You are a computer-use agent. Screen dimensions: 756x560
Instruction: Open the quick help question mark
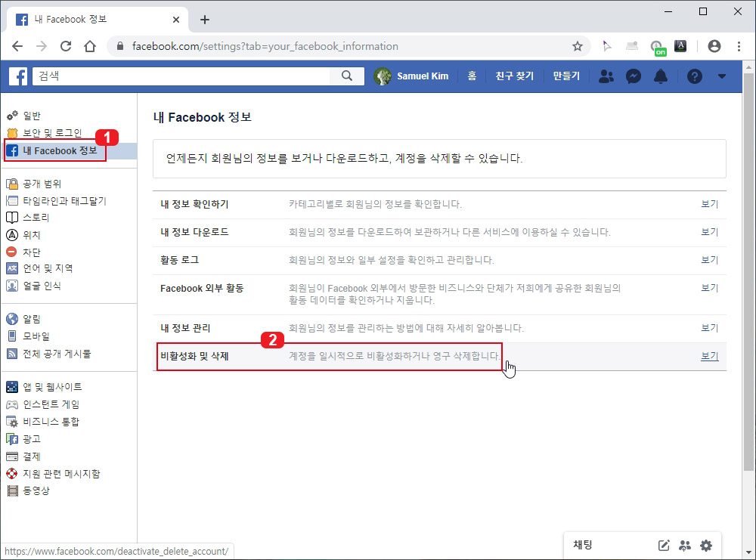point(694,76)
